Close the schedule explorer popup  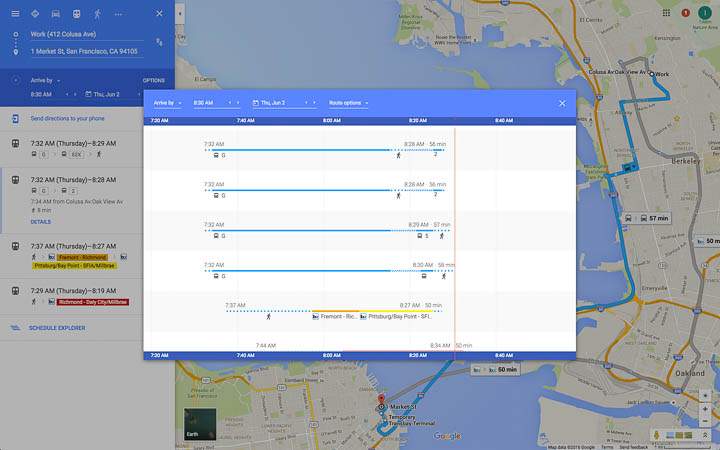(562, 103)
